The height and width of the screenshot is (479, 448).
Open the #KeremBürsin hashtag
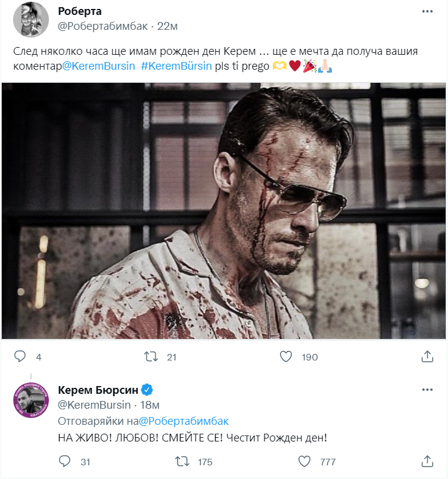coord(176,66)
